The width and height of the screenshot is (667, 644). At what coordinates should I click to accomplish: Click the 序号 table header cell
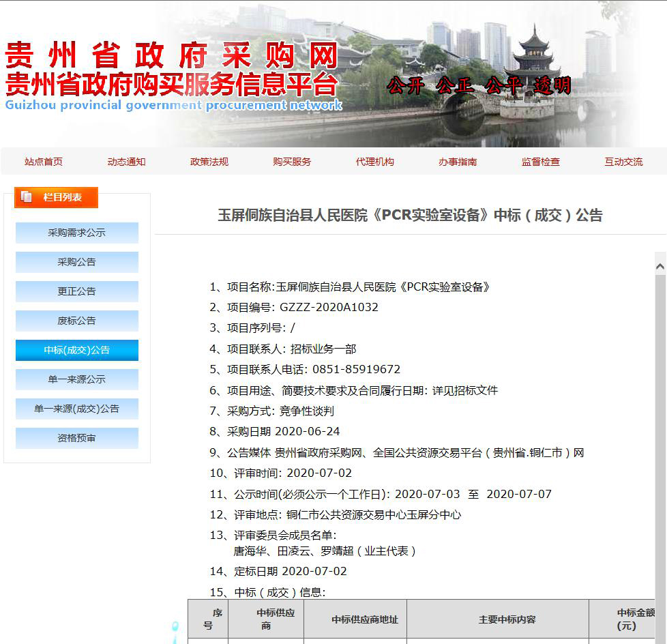[x=208, y=619]
